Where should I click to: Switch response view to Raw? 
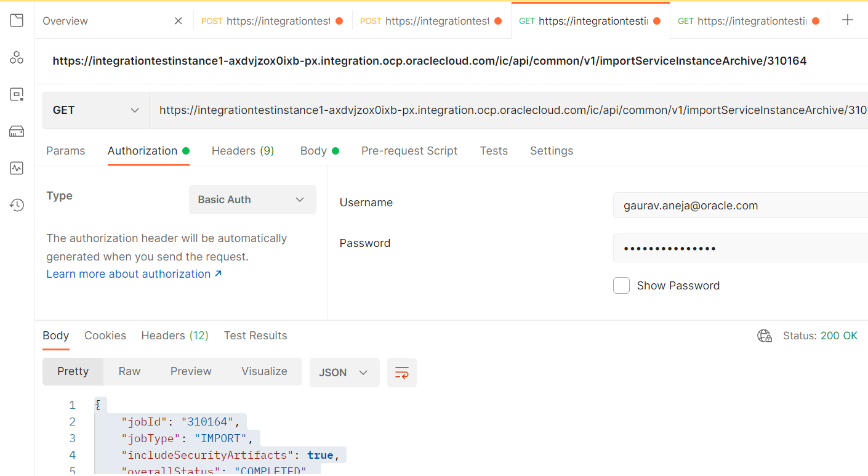[129, 371]
